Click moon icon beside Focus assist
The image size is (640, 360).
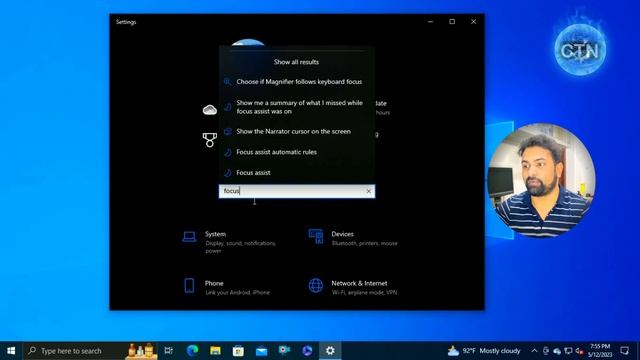click(228, 173)
